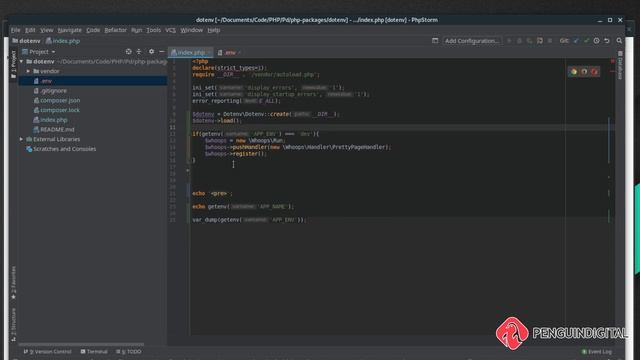
Task: Open in Chrome browser icon
Action: [x=574, y=72]
